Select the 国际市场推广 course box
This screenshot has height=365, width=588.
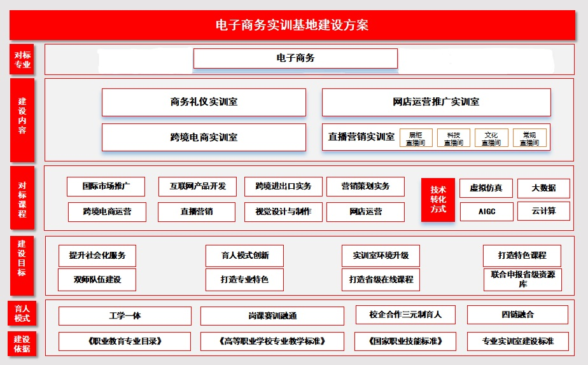(x=106, y=187)
